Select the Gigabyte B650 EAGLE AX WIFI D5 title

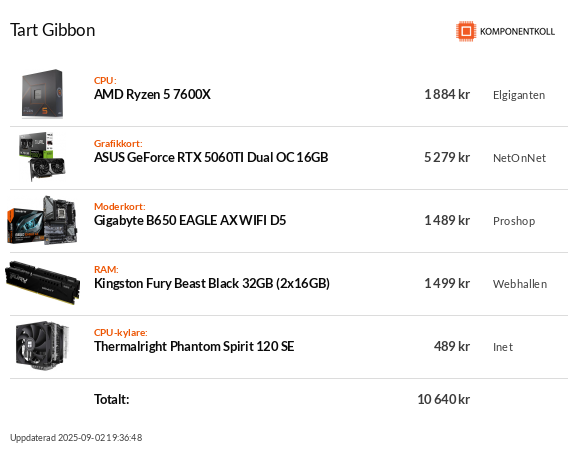pos(190,220)
